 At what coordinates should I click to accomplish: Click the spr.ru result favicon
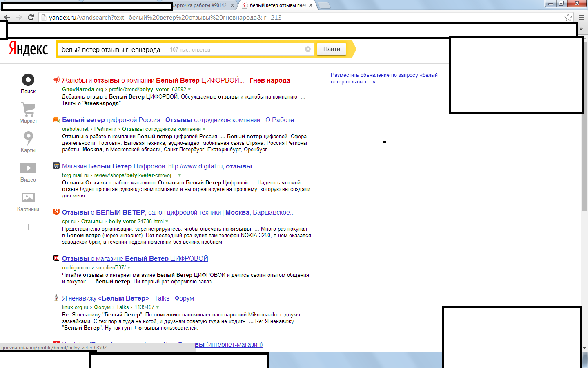(56, 212)
